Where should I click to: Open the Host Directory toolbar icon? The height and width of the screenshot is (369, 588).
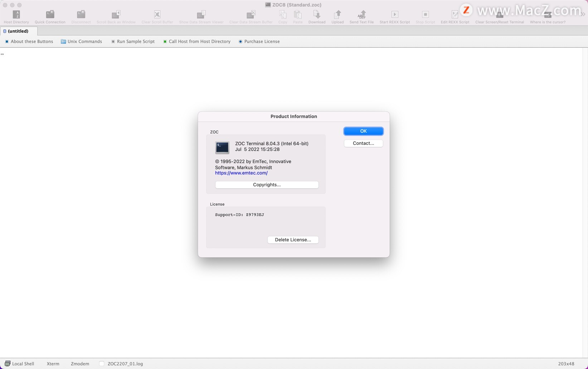pos(16,14)
